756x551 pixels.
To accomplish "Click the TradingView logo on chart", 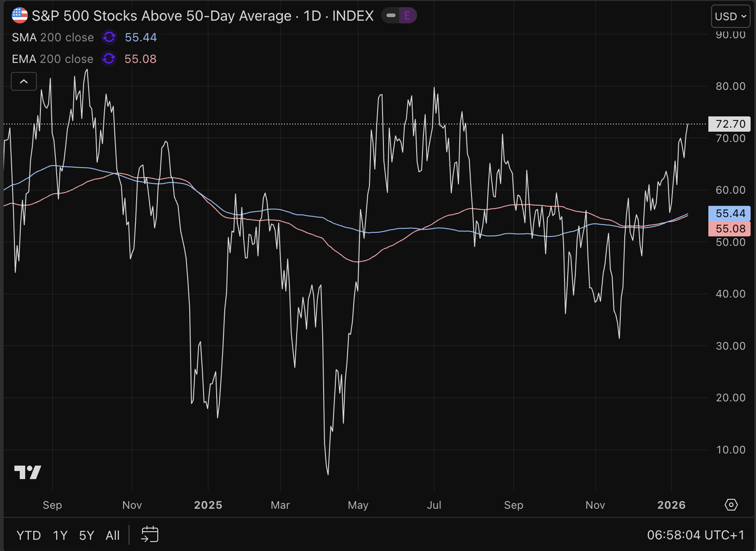I will (28, 472).
